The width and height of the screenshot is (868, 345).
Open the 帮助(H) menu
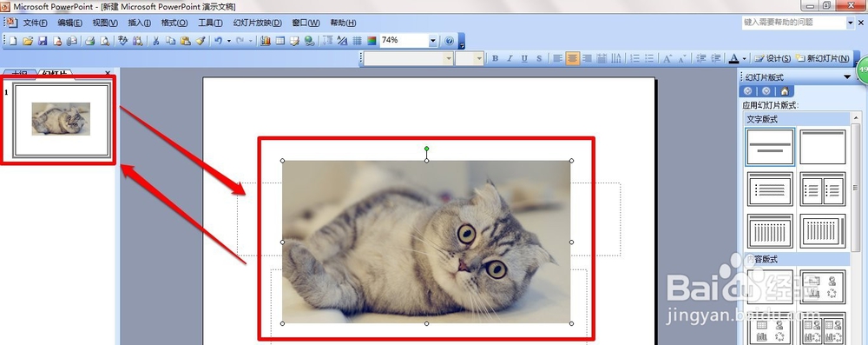343,23
